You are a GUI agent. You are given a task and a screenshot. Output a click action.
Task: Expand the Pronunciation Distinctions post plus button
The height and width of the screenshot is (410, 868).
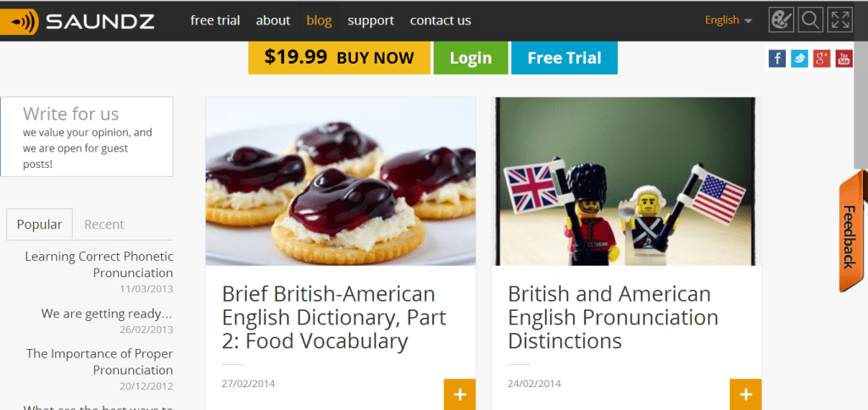(x=746, y=395)
